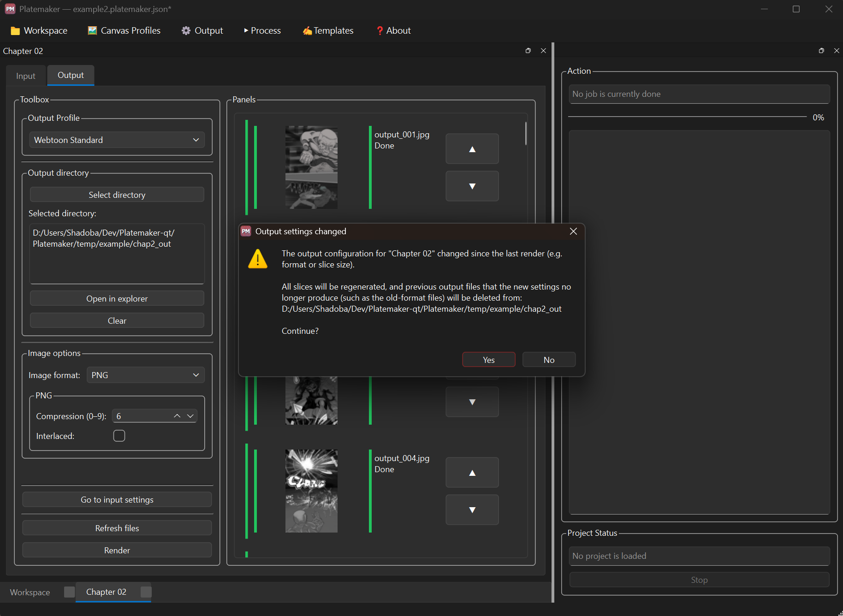Switch to the Input tab
This screenshot has height=616, width=843.
(26, 76)
